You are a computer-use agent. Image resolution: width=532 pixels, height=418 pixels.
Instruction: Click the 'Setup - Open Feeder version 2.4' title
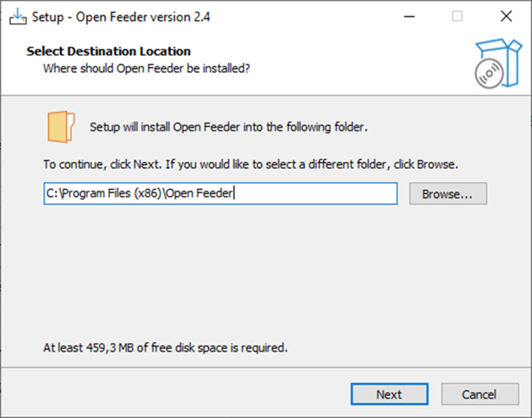[121, 17]
